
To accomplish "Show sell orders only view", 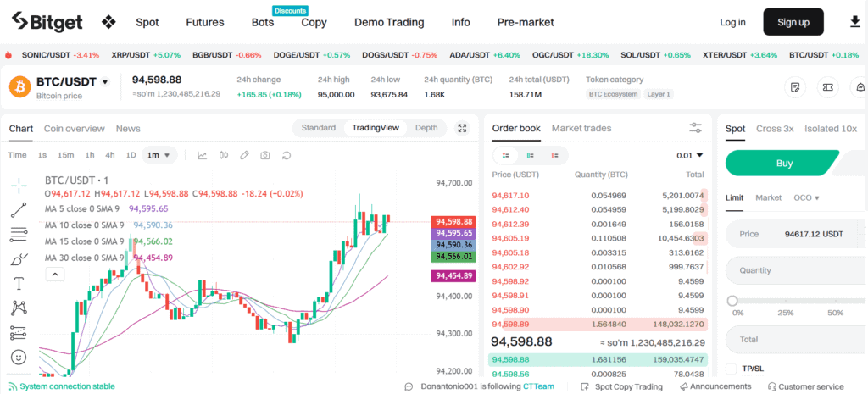I will pos(554,156).
